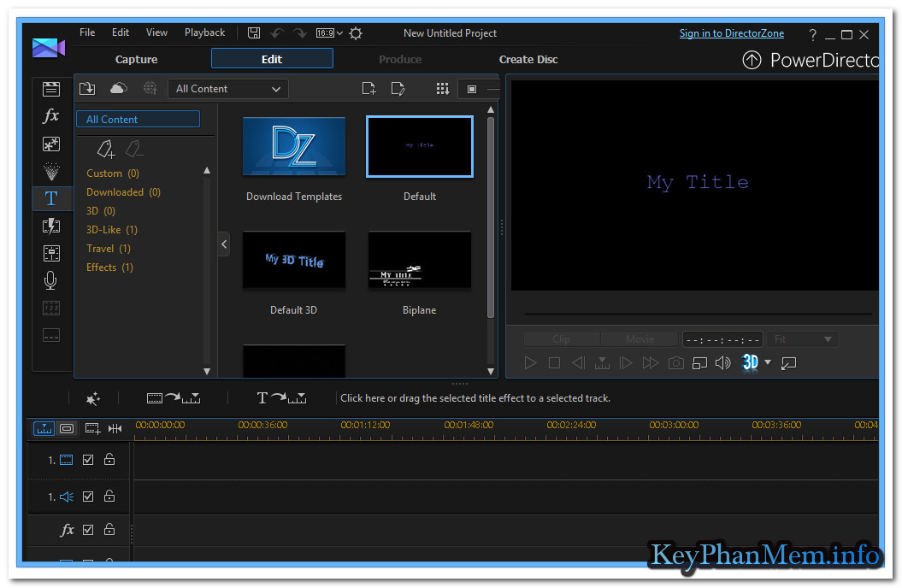Click the redo arrow
Viewport: 902px width, 588px height.
pos(300,33)
